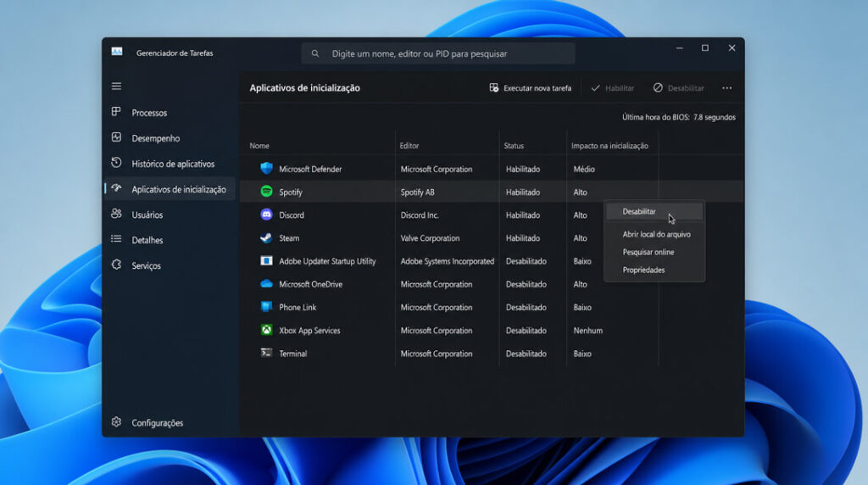Click the Configurações gear icon
Image resolution: width=868 pixels, height=485 pixels.
(x=116, y=422)
